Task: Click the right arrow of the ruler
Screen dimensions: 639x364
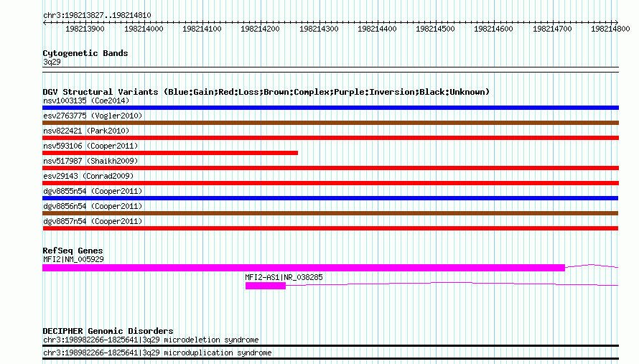Action: coord(616,22)
